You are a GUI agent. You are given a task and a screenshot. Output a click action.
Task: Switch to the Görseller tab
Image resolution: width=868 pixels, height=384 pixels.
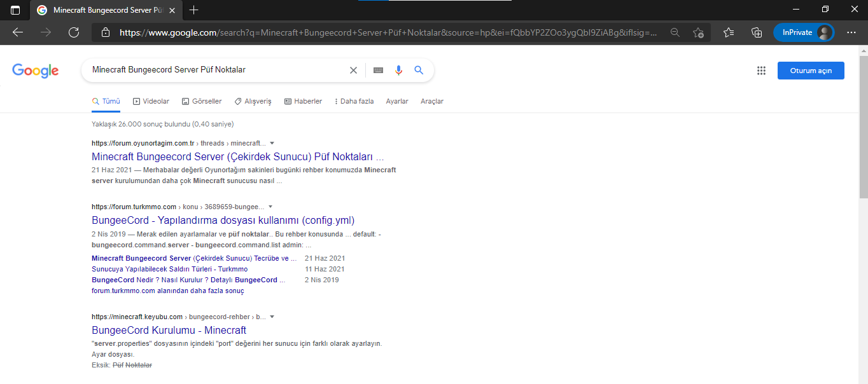(202, 101)
